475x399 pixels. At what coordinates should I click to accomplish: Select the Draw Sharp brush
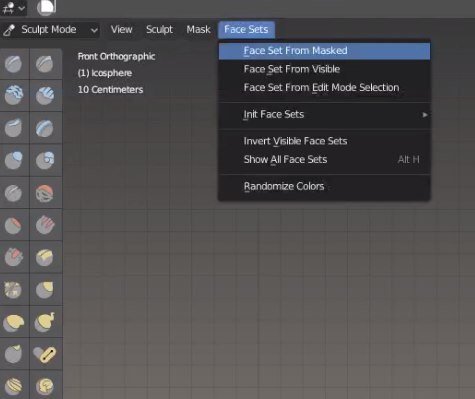point(45,64)
